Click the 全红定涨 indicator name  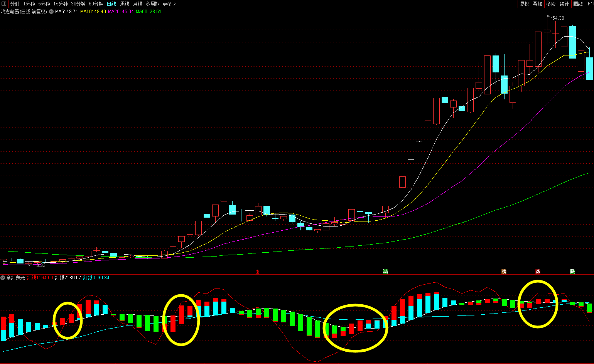tap(15, 278)
